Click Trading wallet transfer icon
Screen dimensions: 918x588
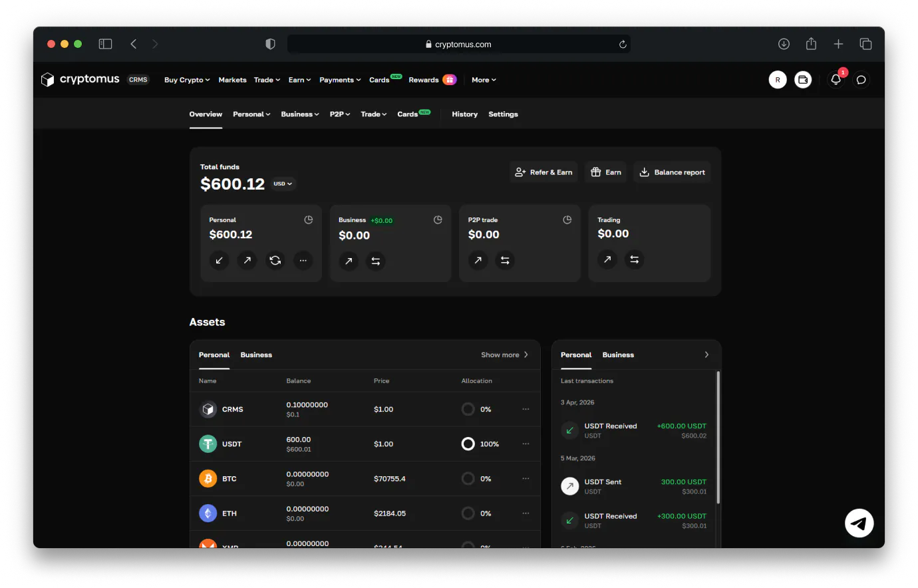click(x=635, y=259)
